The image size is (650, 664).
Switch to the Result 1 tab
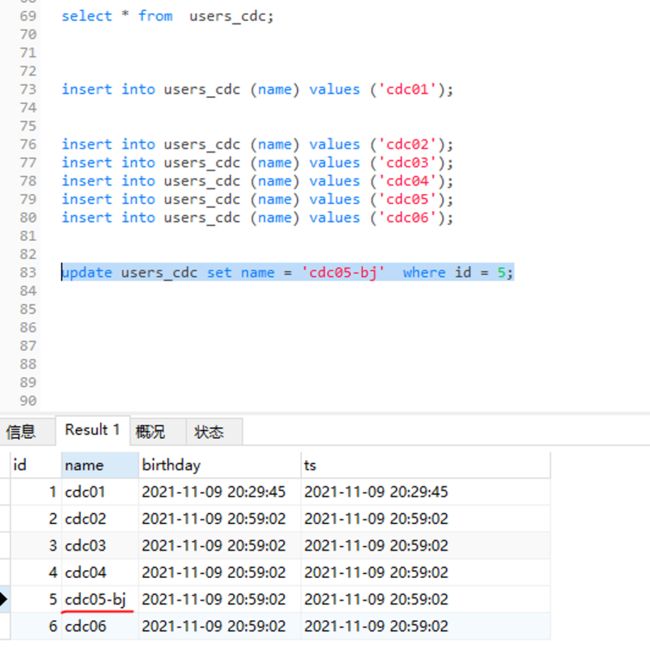92,430
